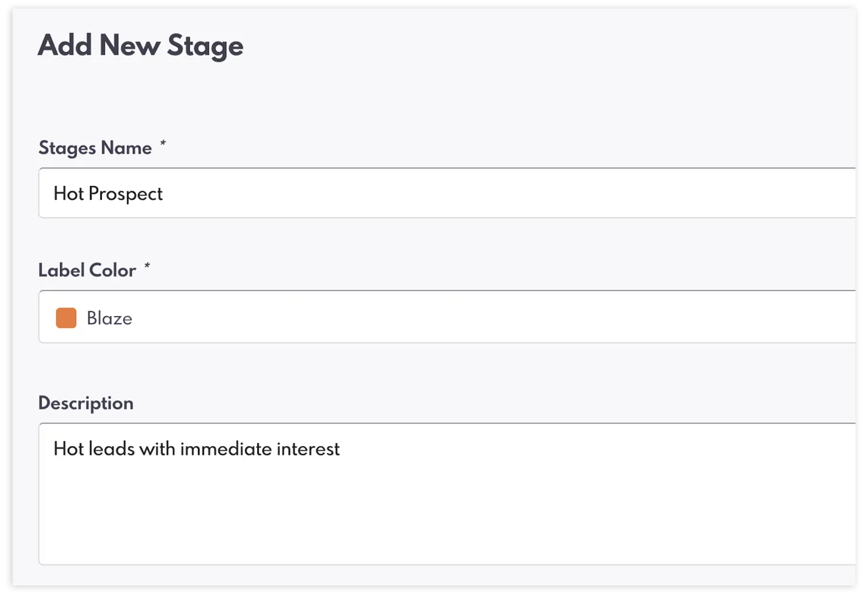Click the word Add in the page heading
The width and height of the screenshot is (868, 594).
tap(64, 46)
